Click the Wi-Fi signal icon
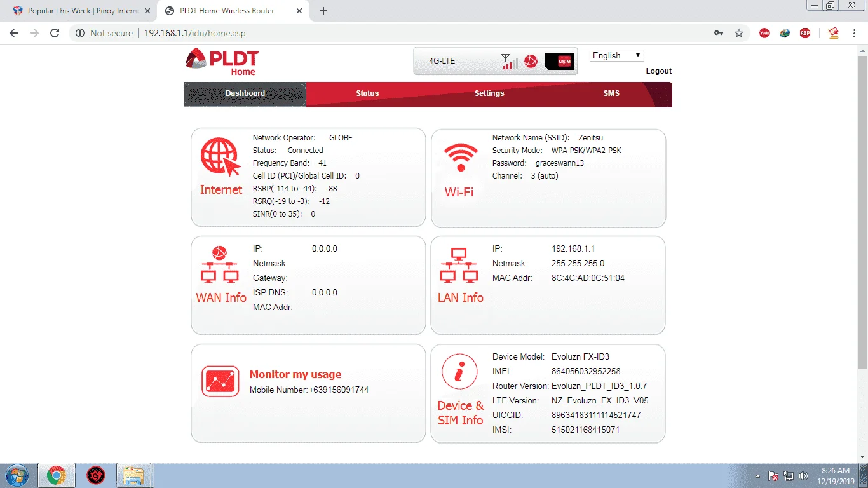Image resolution: width=868 pixels, height=488 pixels. pyautogui.click(x=461, y=157)
